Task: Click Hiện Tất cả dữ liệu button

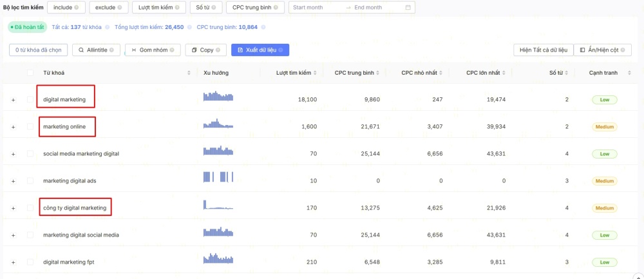Action: click(x=543, y=50)
